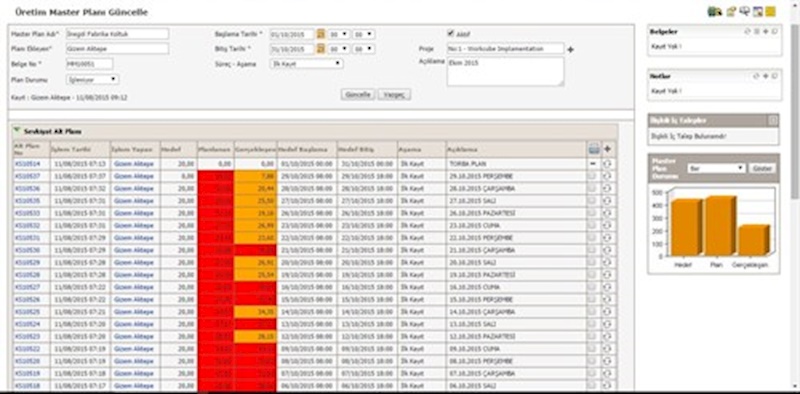Open the Bitiş Tarihi hour dropdown

pyautogui.click(x=338, y=49)
